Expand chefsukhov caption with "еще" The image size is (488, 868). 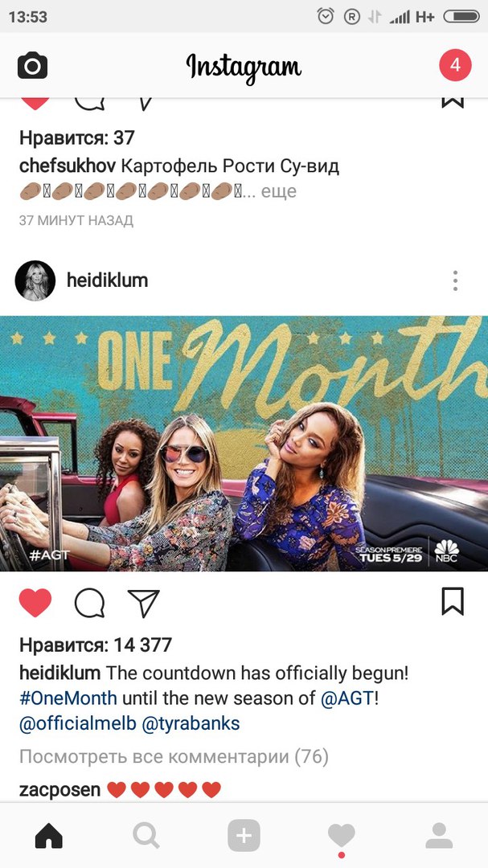tap(279, 191)
